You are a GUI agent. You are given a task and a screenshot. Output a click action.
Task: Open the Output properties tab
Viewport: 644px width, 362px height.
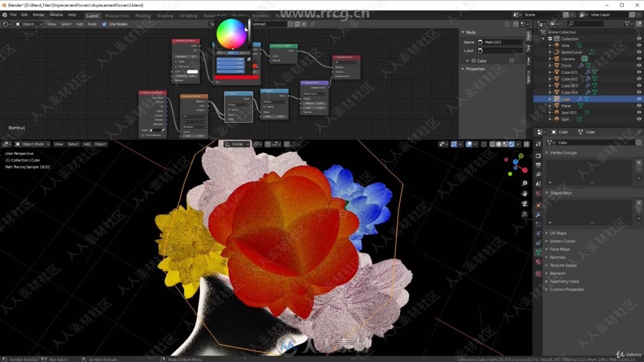tap(538, 165)
